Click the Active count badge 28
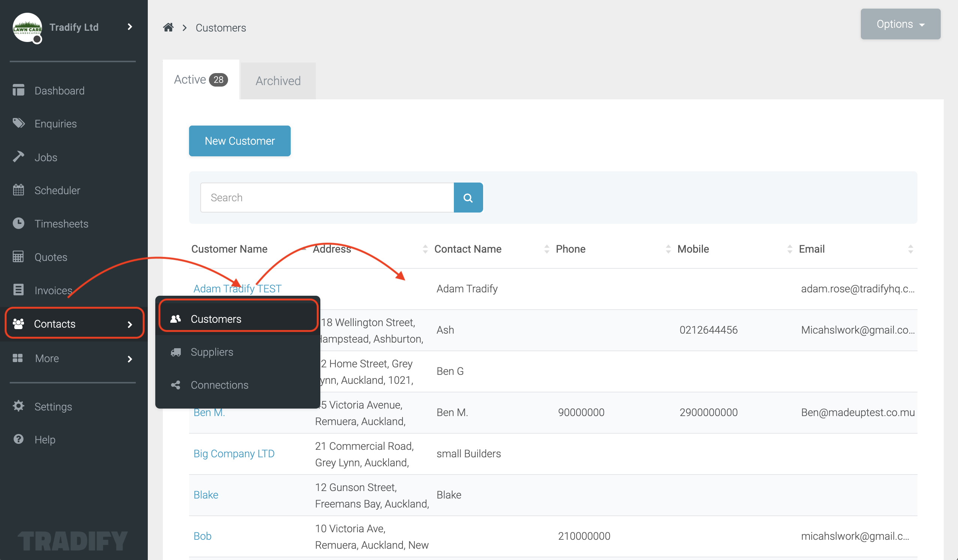This screenshot has width=958, height=560. (x=218, y=79)
